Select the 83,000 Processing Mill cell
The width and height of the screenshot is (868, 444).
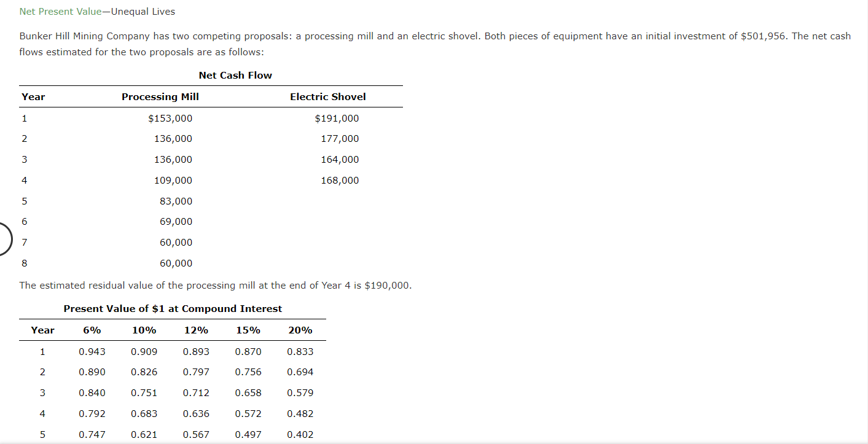(x=176, y=201)
